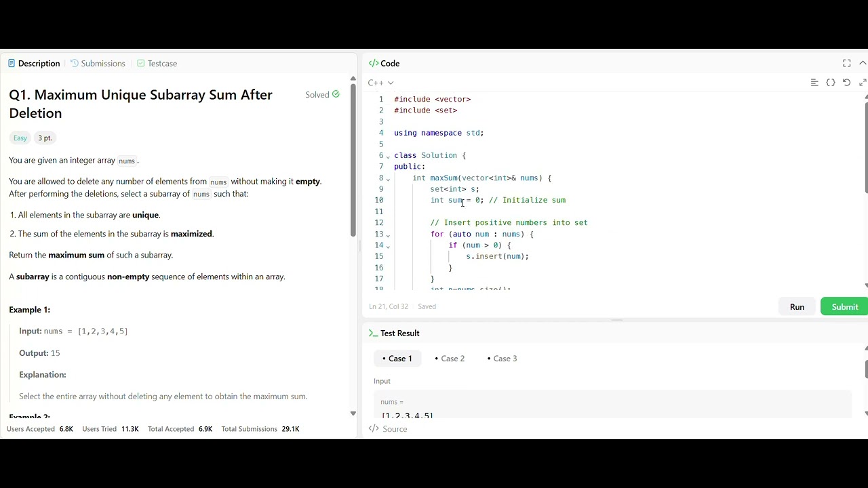Screen dimensions: 868x488
Task: Fold line 14 if block
Action: point(389,246)
